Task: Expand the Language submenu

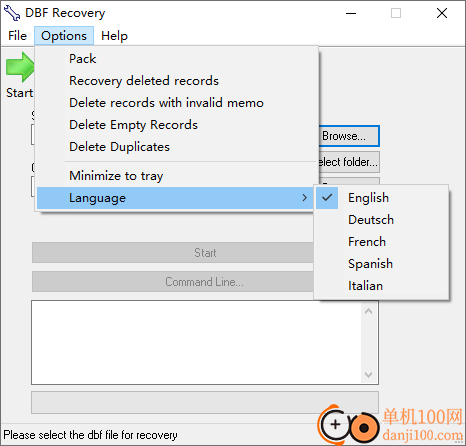Action: [176, 198]
